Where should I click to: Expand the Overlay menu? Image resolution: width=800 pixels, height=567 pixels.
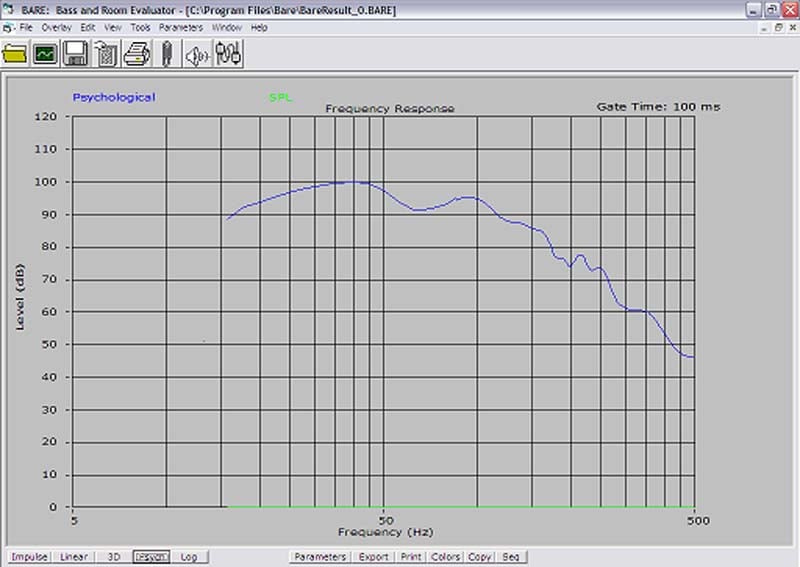[57, 27]
